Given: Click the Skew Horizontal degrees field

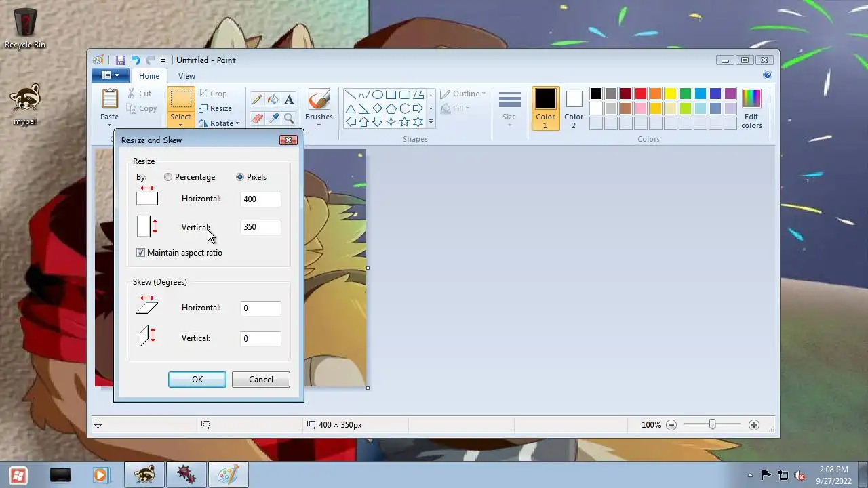Looking at the screenshot, I should click(x=260, y=308).
